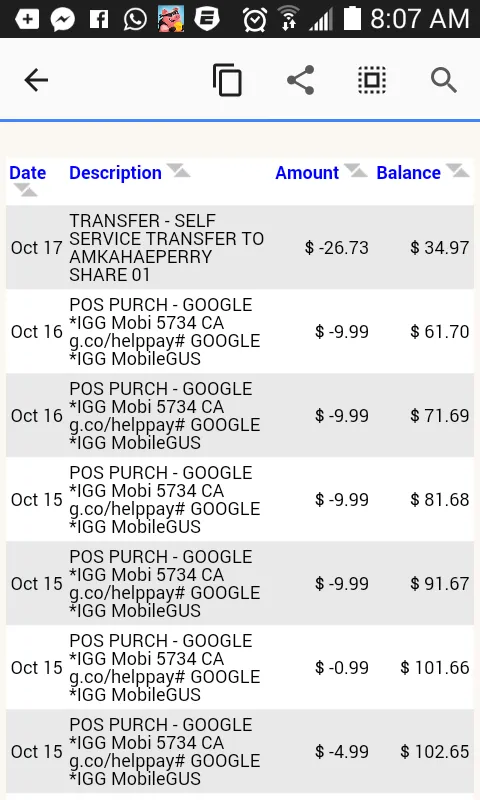Viewport: 480px width, 800px height.
Task: Select the Oct 17 transfer transaction row
Action: point(240,247)
